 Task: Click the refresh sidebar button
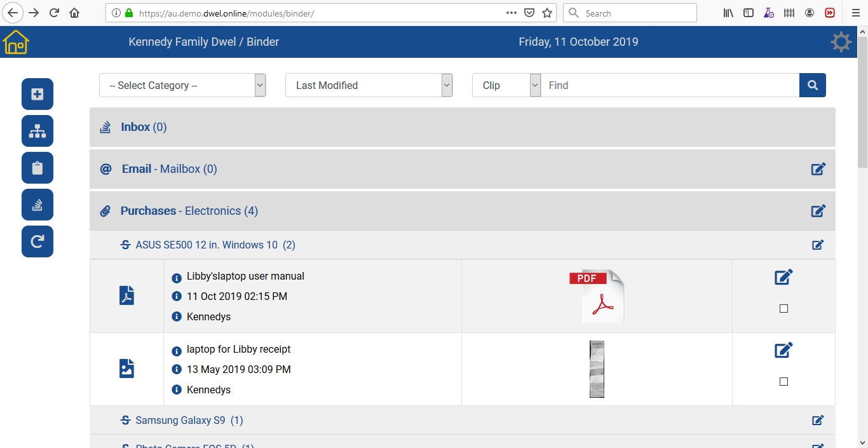pyautogui.click(x=37, y=241)
